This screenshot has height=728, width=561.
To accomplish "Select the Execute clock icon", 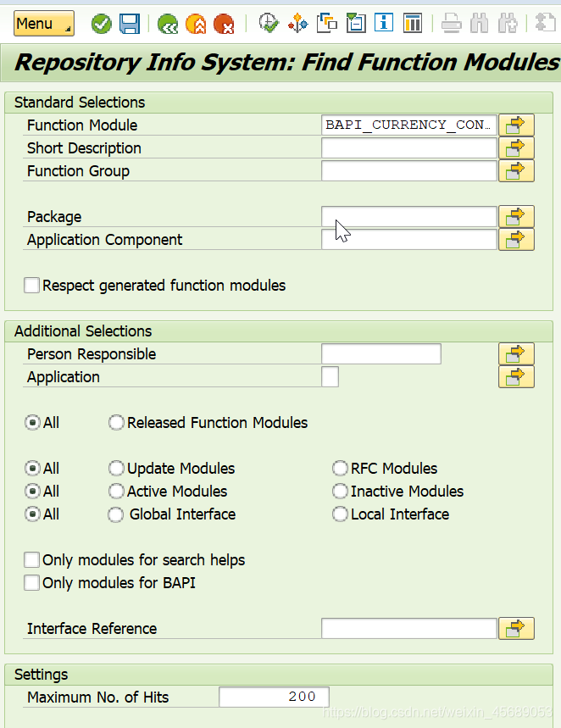I will 269,24.
